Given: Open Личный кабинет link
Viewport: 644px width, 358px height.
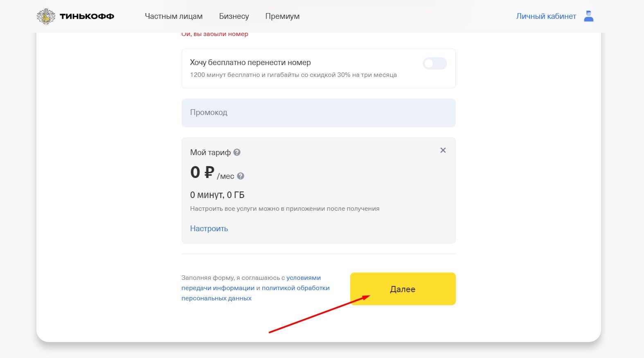Looking at the screenshot, I should click(x=546, y=16).
